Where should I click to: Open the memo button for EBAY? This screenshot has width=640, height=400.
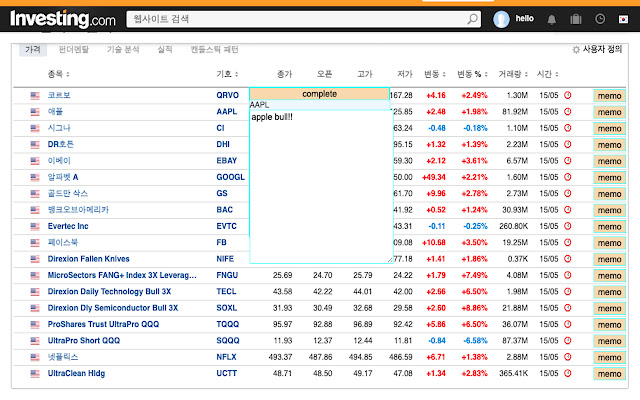pos(609,161)
